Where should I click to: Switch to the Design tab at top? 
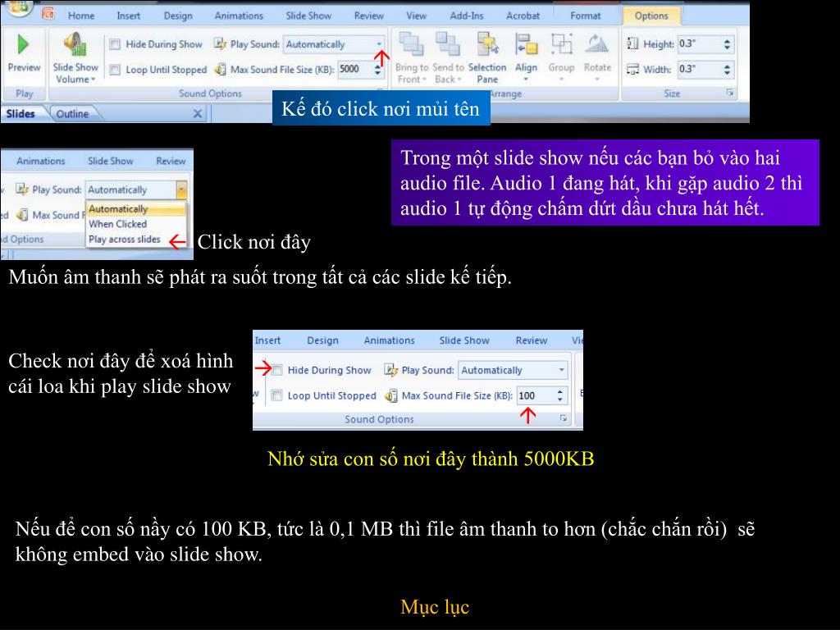click(x=178, y=16)
